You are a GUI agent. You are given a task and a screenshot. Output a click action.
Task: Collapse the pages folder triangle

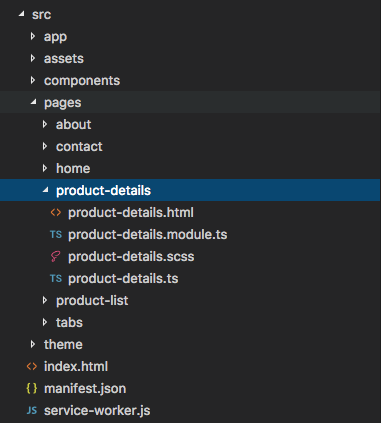pos(34,102)
